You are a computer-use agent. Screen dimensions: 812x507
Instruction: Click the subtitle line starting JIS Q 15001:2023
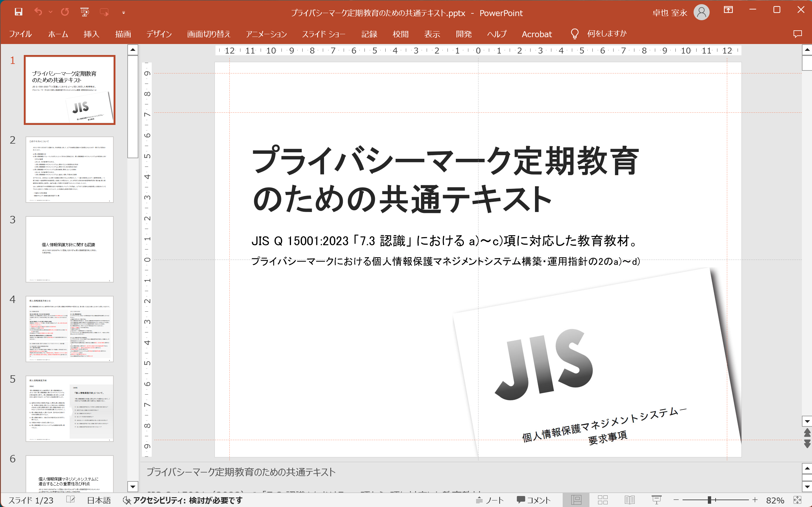pyautogui.click(x=445, y=241)
